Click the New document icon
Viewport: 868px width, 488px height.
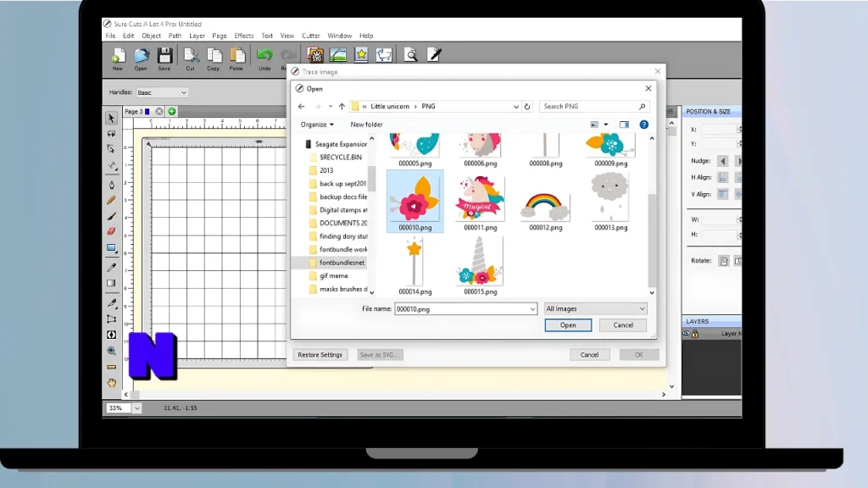[x=117, y=56]
